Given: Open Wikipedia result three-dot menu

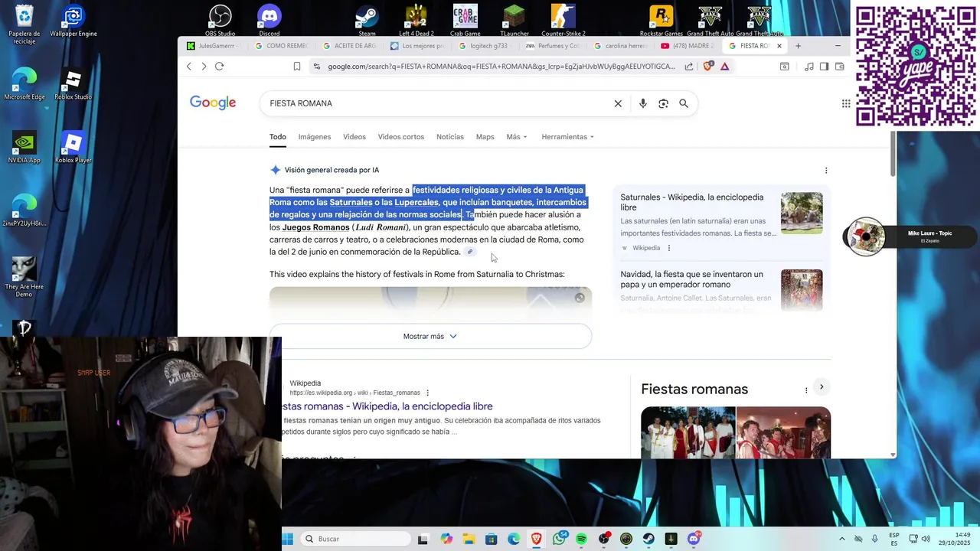Looking at the screenshot, I should (x=427, y=393).
